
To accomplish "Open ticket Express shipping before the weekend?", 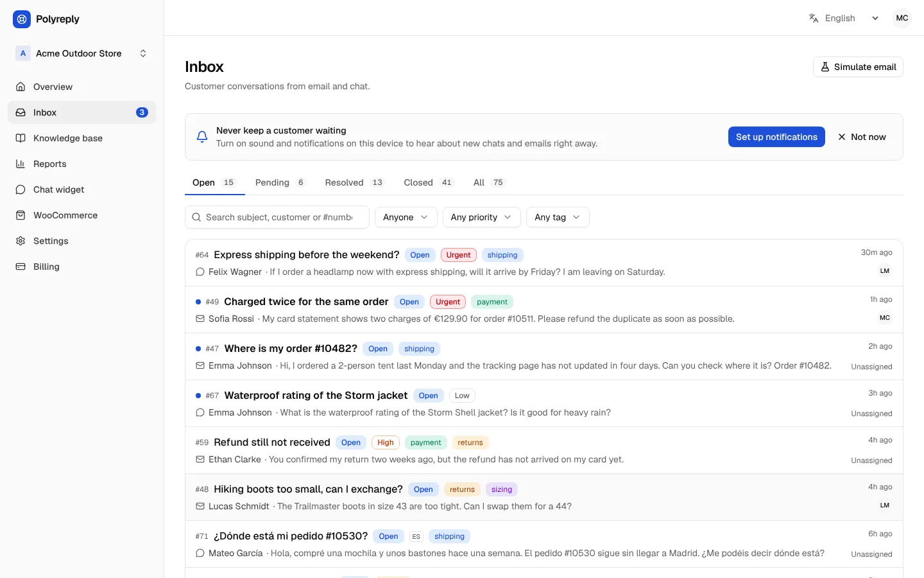I will (x=307, y=255).
